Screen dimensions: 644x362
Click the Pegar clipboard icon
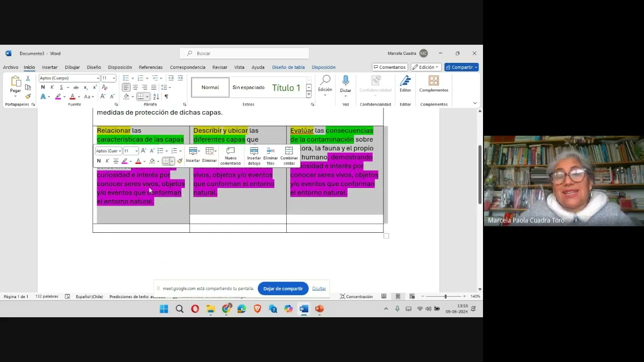(16, 82)
